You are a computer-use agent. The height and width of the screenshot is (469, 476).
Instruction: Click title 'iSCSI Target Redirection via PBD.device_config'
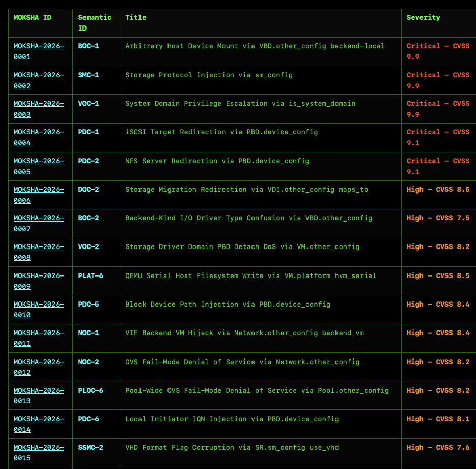[x=221, y=132]
